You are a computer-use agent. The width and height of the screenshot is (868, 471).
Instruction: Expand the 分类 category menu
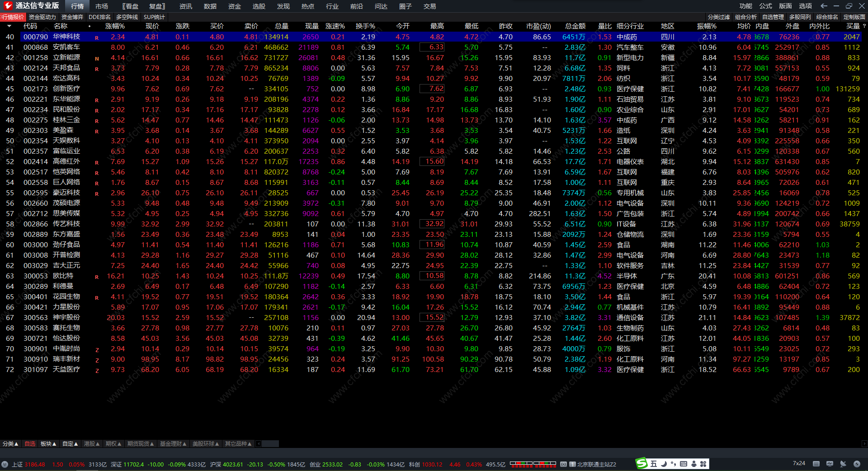point(10,444)
